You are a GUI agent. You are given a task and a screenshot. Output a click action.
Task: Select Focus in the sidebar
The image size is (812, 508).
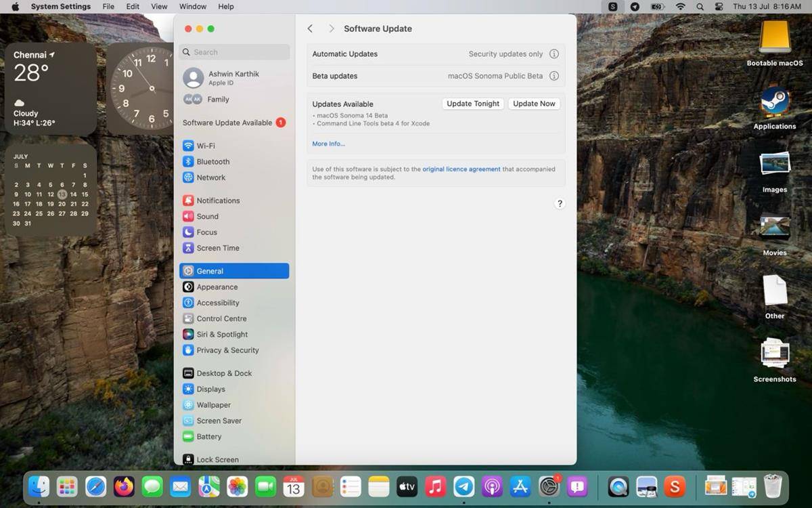tap(205, 232)
